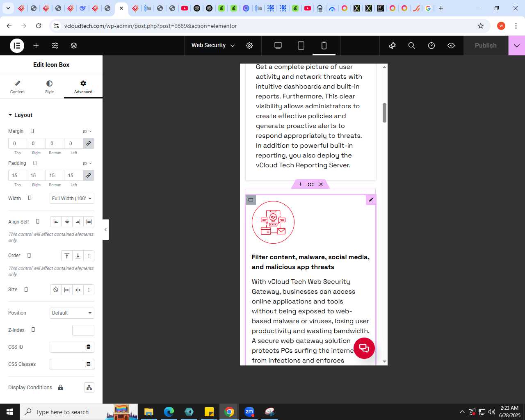Viewport: 525px width, 420px height.
Task: Open Windows Start menu
Action: 10,412
